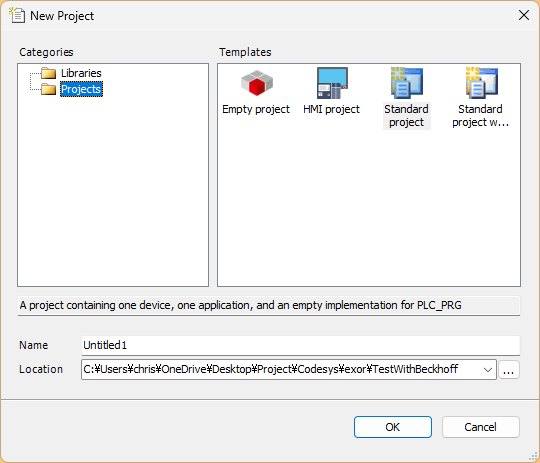This screenshot has width=540, height=463.
Task: Click the New Project title bar icon
Action: click(17, 16)
